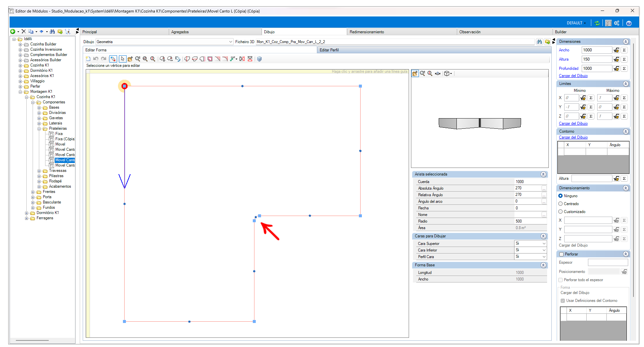Click the green refresh arrows in top bar
Image resolution: width=644 pixels, height=347 pixels.
tap(597, 23)
